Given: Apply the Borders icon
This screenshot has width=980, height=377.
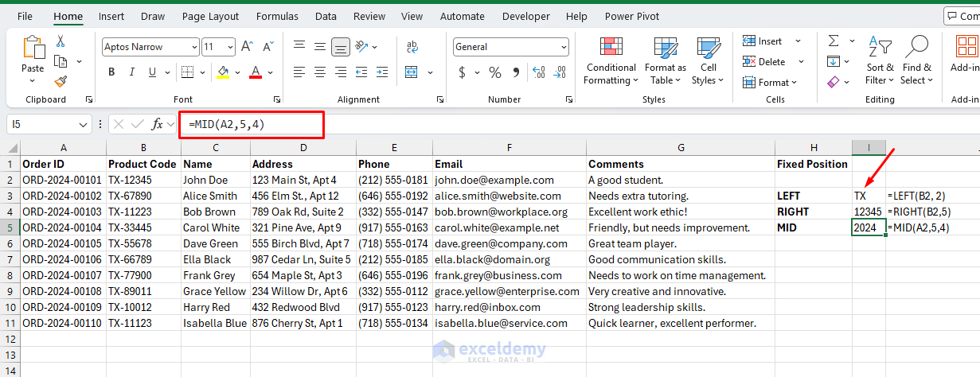Looking at the screenshot, I should click(186, 72).
